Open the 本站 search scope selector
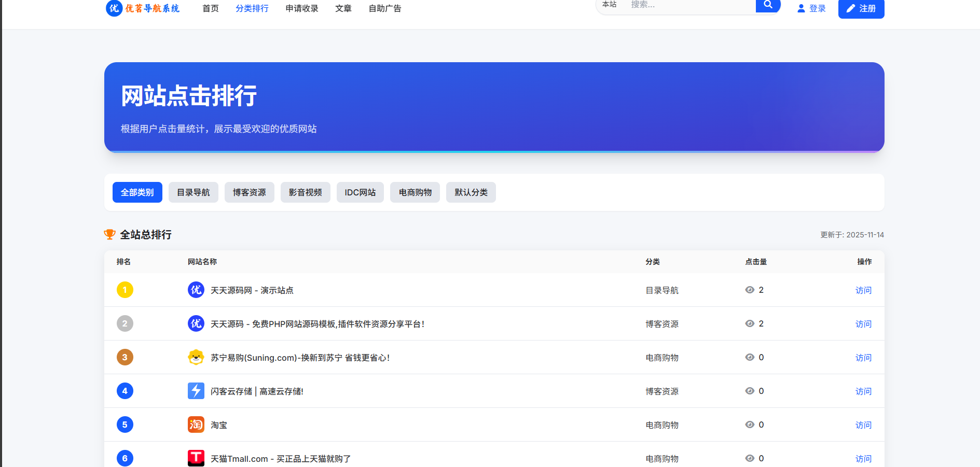Viewport: 980px width, 467px height. point(609,5)
